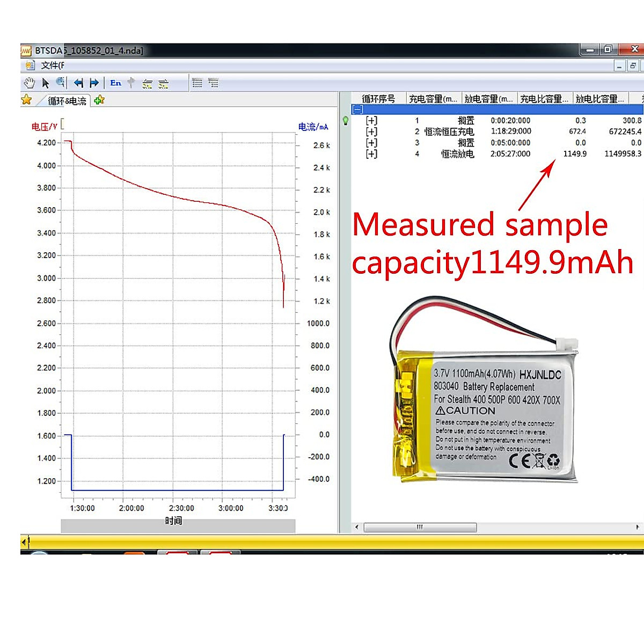
Task: Open the 文件 (File) menu
Action: (x=52, y=65)
